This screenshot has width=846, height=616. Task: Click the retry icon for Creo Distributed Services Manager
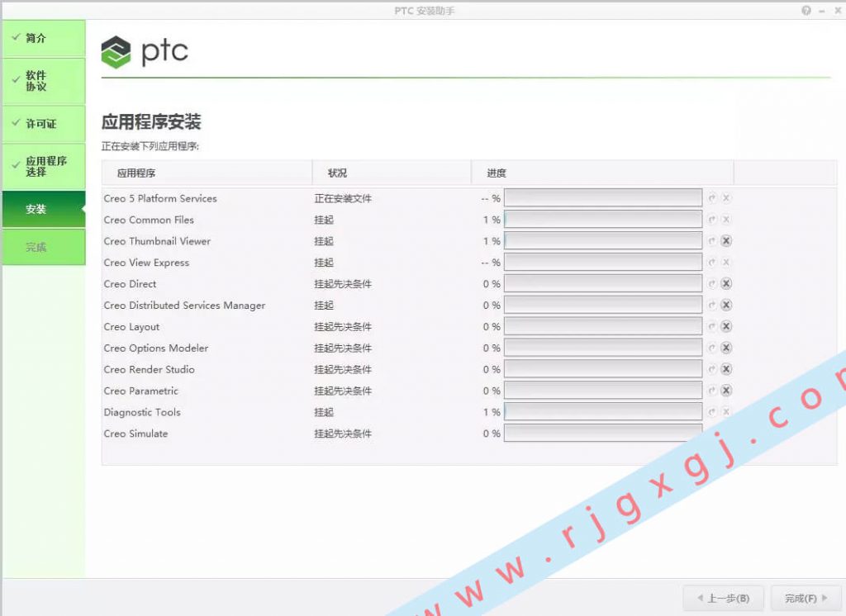pos(712,306)
